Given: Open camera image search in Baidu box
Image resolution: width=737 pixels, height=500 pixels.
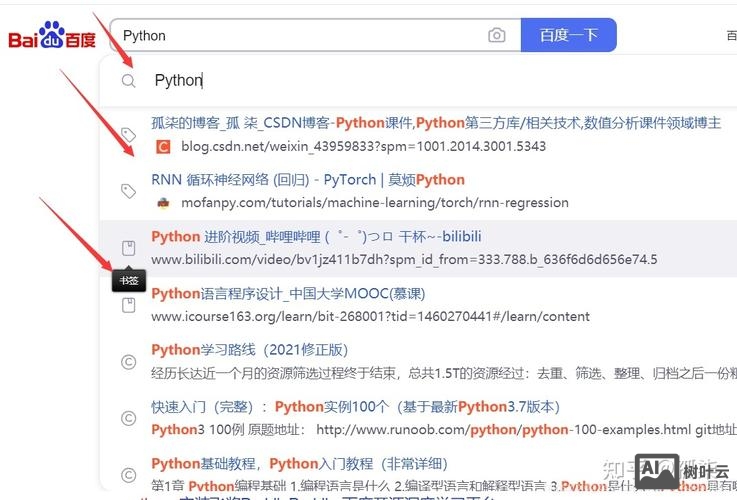Looking at the screenshot, I should (497, 35).
